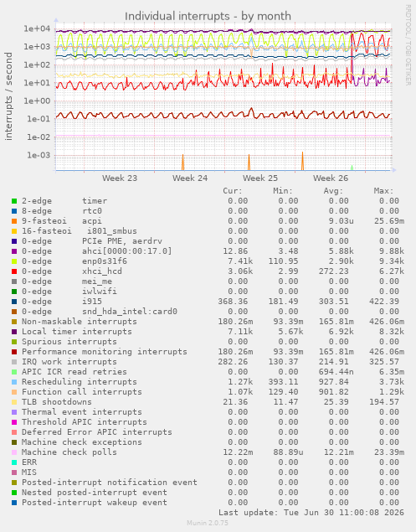Click the Avg: column header
Image resolution: width=416 pixels, height=532 pixels.
pyautogui.click(x=333, y=191)
